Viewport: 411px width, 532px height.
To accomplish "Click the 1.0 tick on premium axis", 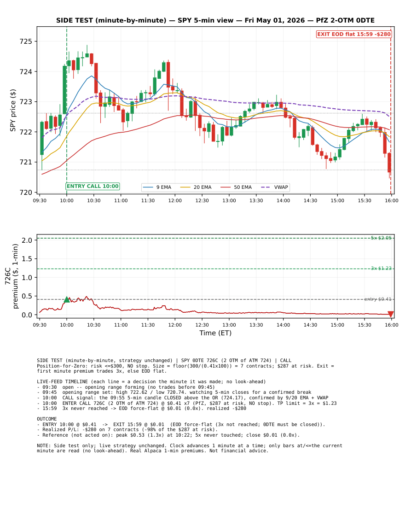I will coord(28,278).
